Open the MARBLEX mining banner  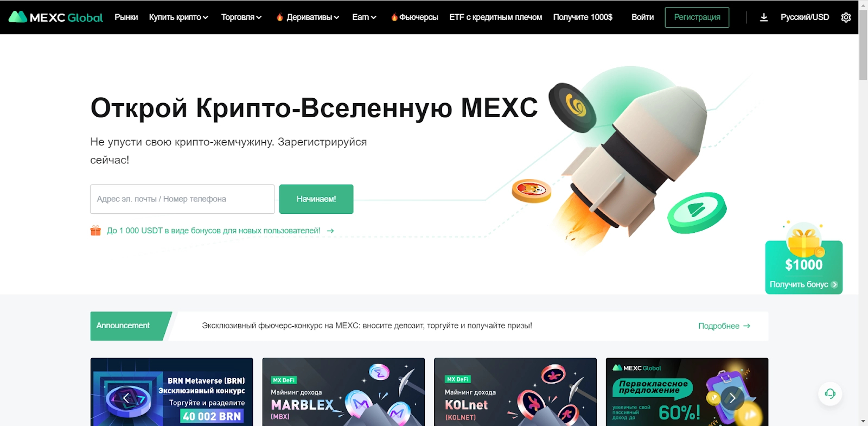pyautogui.click(x=343, y=392)
